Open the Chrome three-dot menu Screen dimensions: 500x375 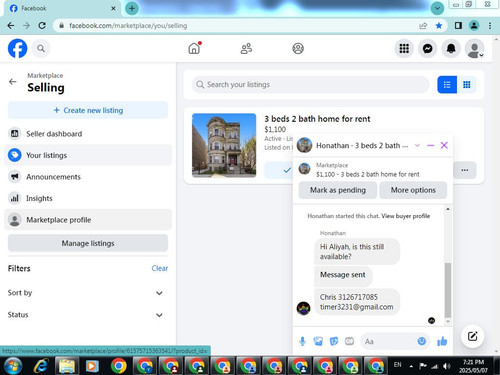(x=490, y=26)
